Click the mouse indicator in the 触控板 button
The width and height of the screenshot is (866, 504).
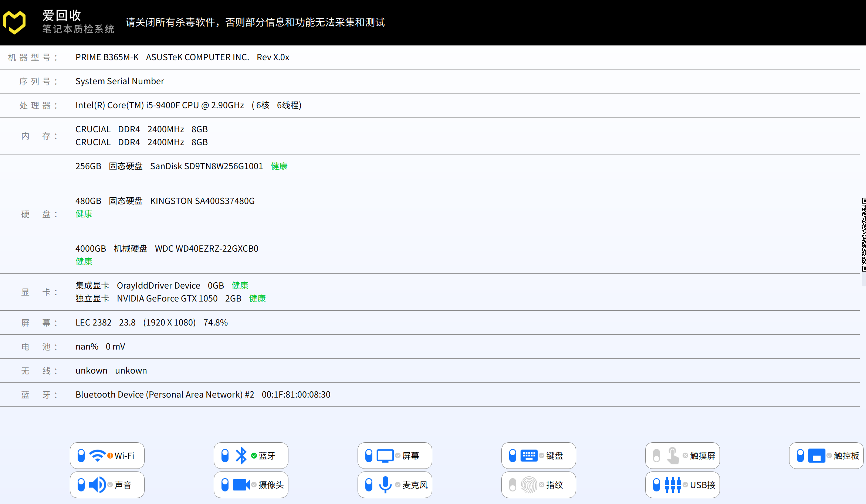(801, 456)
